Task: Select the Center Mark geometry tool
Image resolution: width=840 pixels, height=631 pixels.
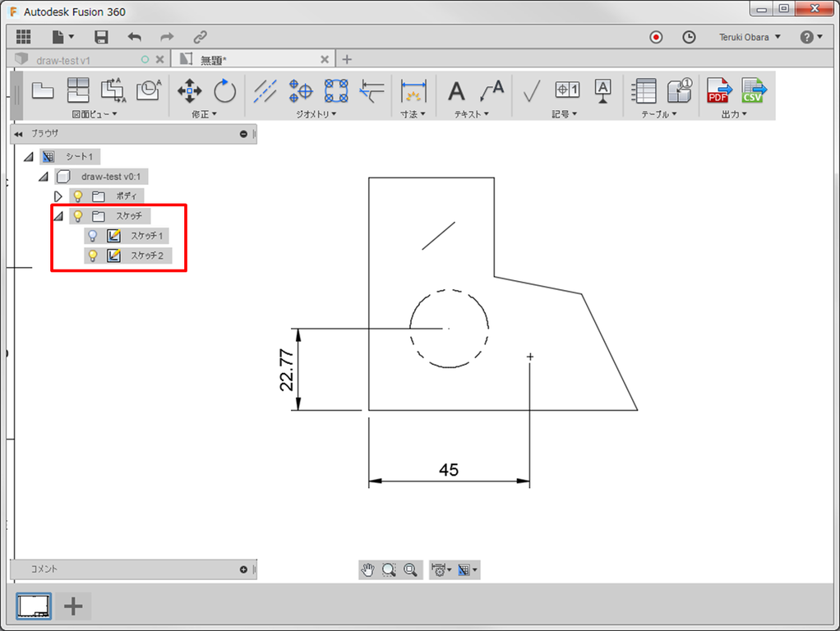Action: click(x=301, y=90)
